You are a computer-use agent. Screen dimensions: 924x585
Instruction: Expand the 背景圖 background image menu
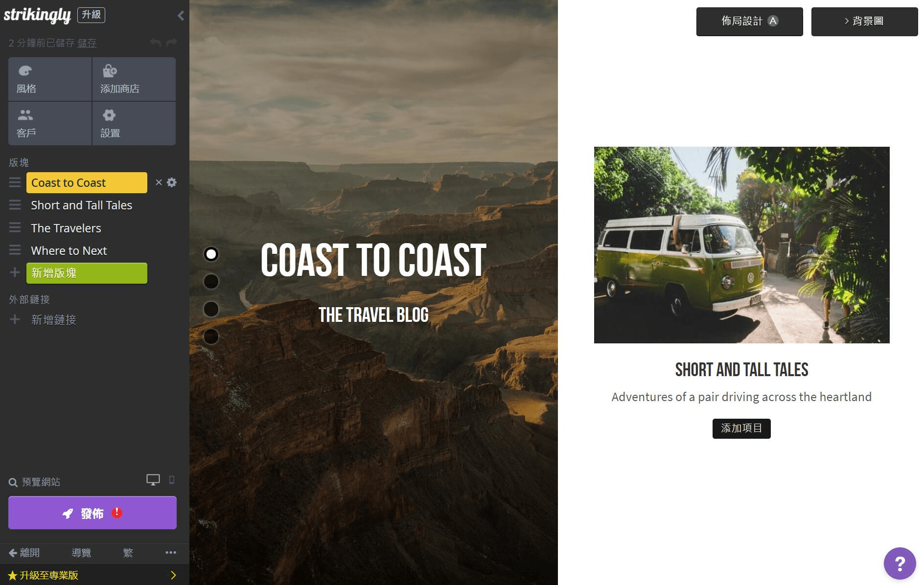[x=864, y=22]
